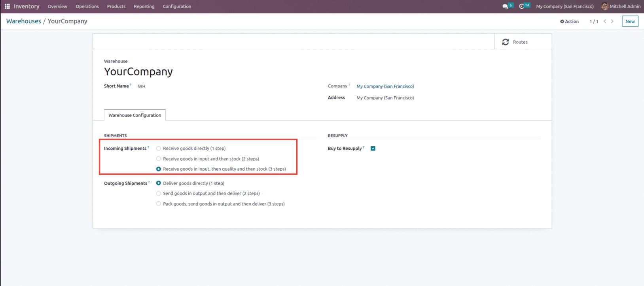This screenshot has height=286, width=644.
Task: Go back to Warehouses breadcrumb
Action: 24,21
